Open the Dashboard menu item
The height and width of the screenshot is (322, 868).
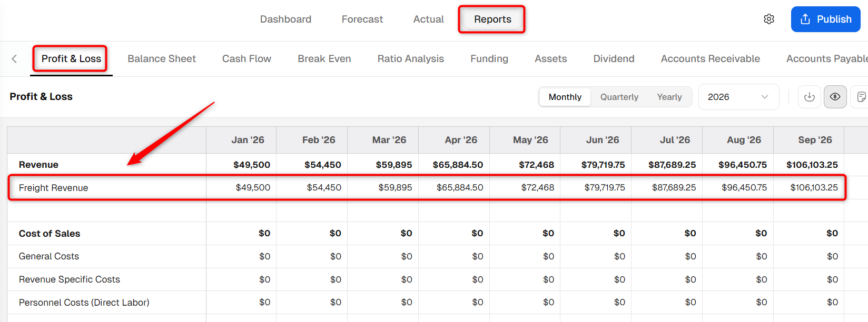[x=285, y=19]
